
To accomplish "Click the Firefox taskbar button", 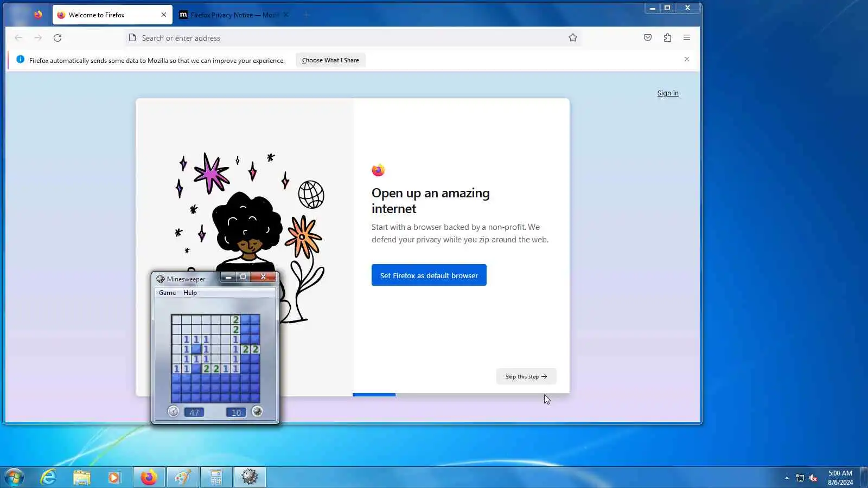I will click(149, 477).
